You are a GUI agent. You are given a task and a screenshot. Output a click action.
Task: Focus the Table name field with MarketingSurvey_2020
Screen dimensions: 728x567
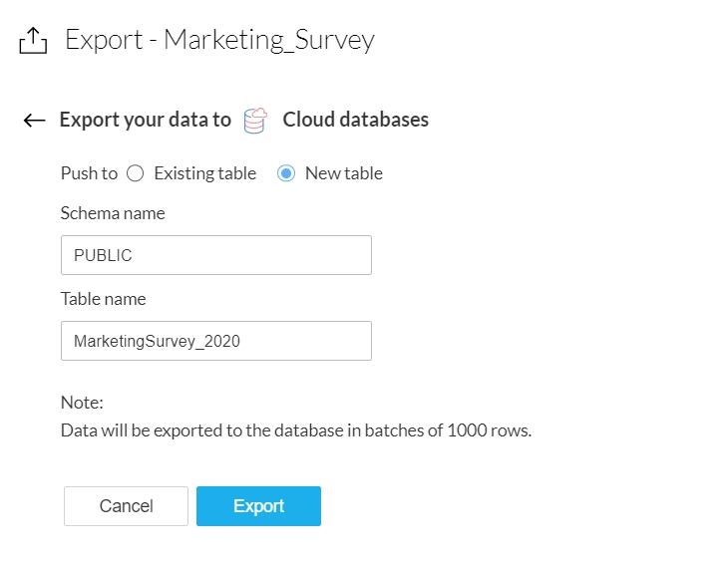215,341
